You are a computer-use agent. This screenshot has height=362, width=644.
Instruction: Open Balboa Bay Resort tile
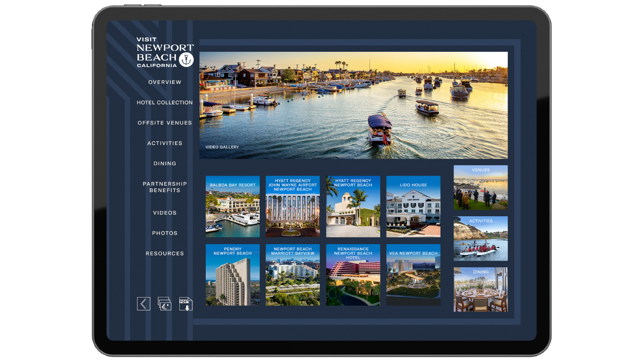tap(233, 206)
